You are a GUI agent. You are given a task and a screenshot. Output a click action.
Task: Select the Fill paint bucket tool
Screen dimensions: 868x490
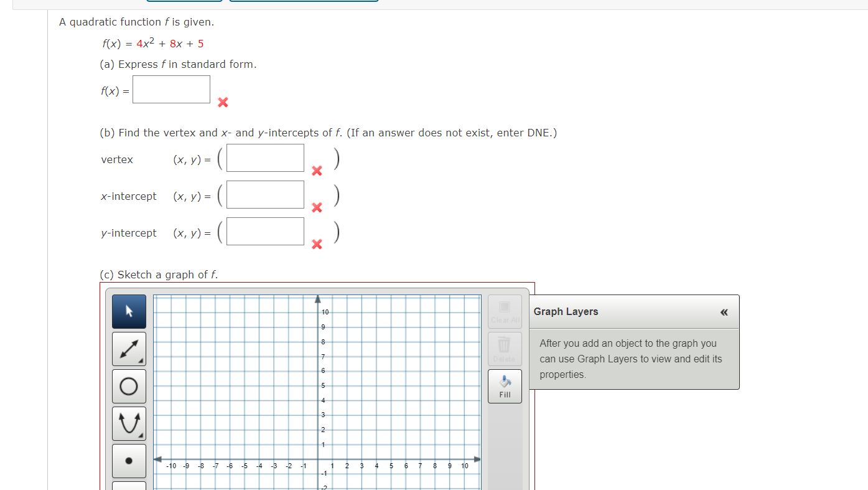[505, 382]
